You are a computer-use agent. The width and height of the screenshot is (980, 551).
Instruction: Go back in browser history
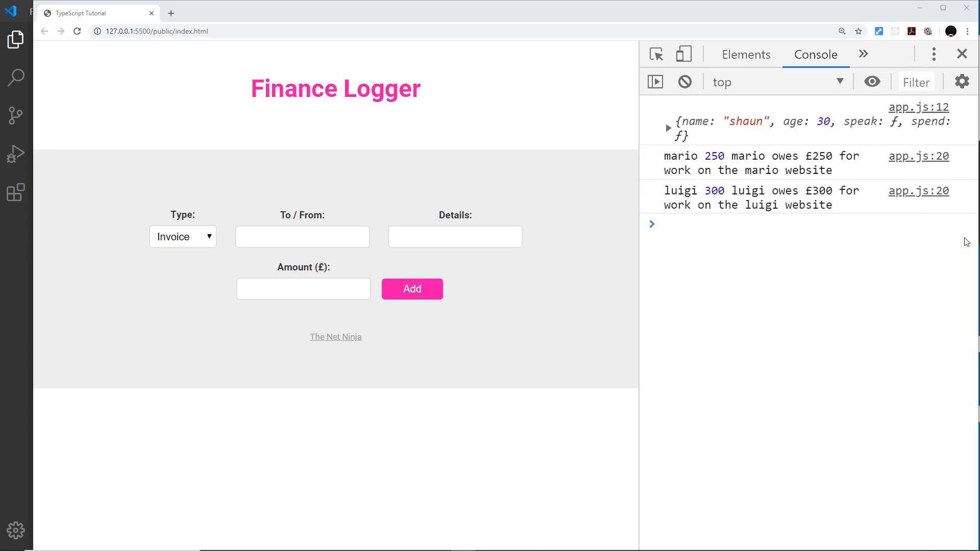click(x=44, y=31)
